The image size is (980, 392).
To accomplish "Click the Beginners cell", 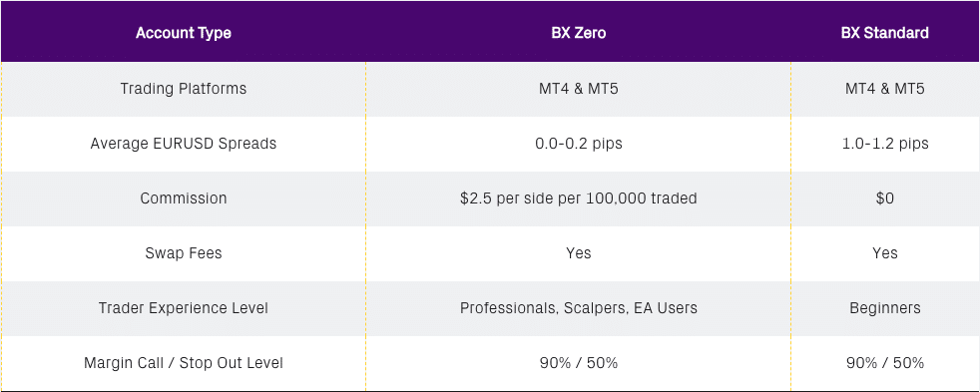I will [x=885, y=308].
